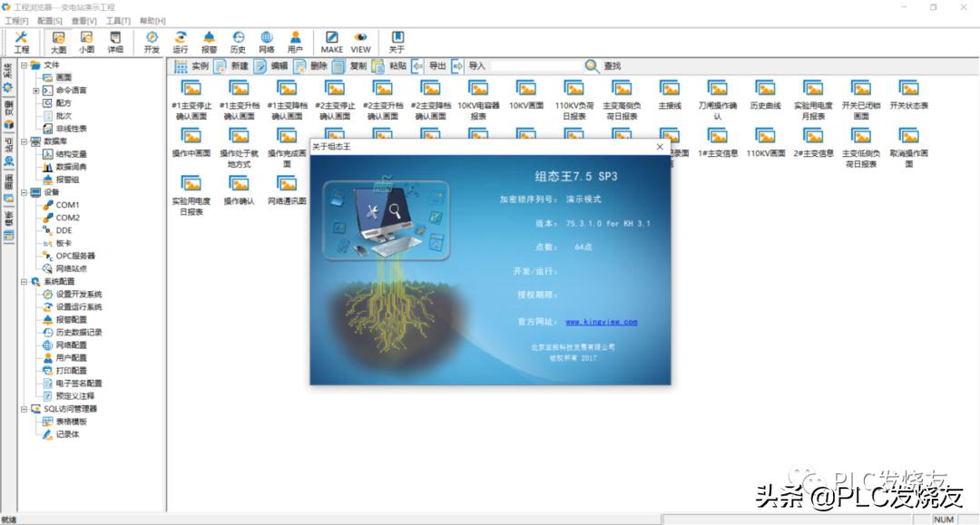
Task: Launch 运行 (runtime) from the toolbar
Action: [181, 40]
